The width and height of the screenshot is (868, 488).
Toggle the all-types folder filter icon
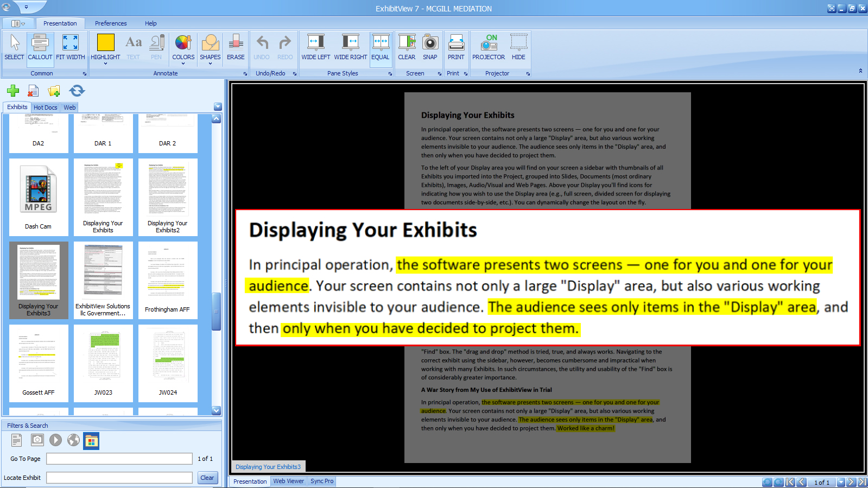coord(91,441)
